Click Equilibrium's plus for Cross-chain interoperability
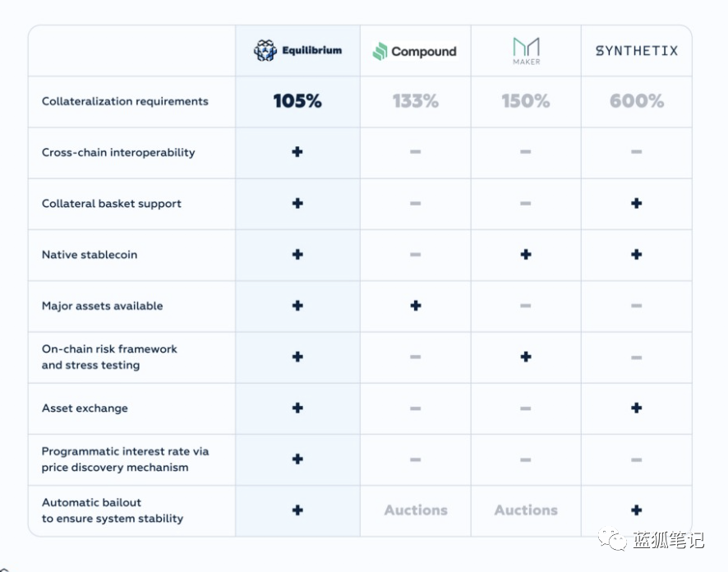 [297, 152]
